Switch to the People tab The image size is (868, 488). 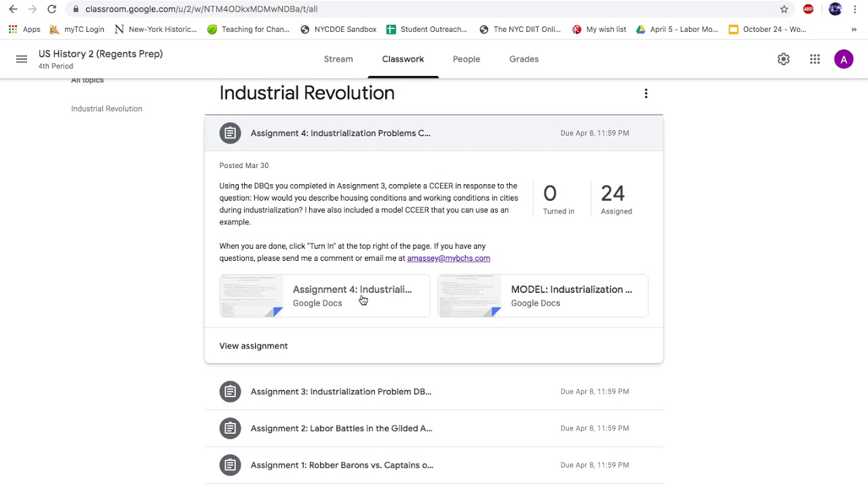467,59
